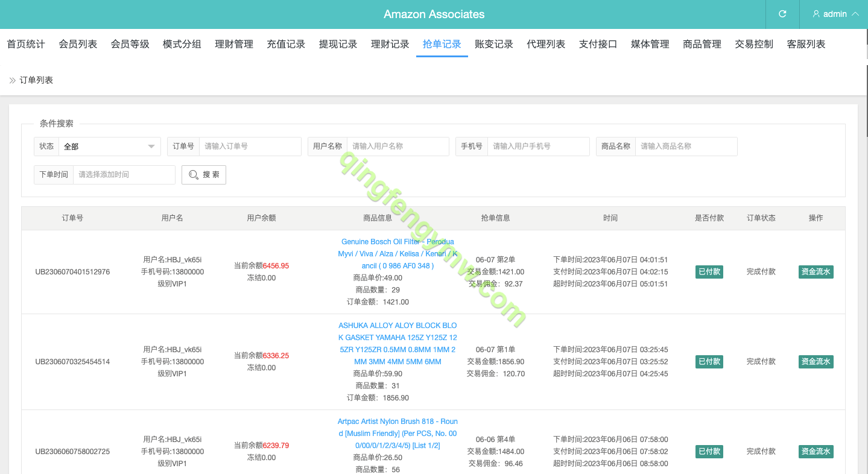Click 已付款 badge for order UB2306060758002725
This screenshot has width=868, height=474.
(x=709, y=452)
